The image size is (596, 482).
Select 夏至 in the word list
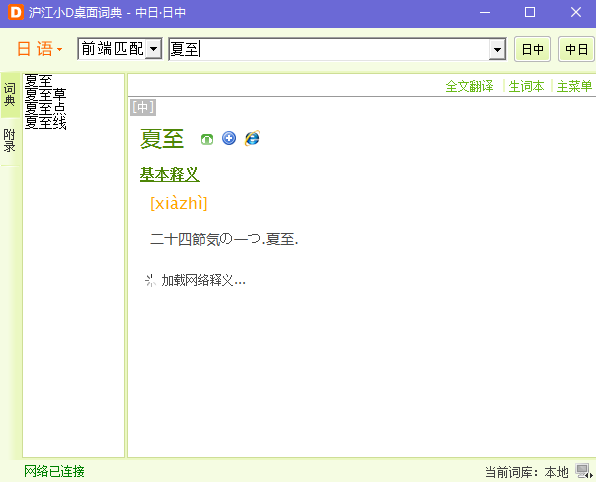point(38,81)
